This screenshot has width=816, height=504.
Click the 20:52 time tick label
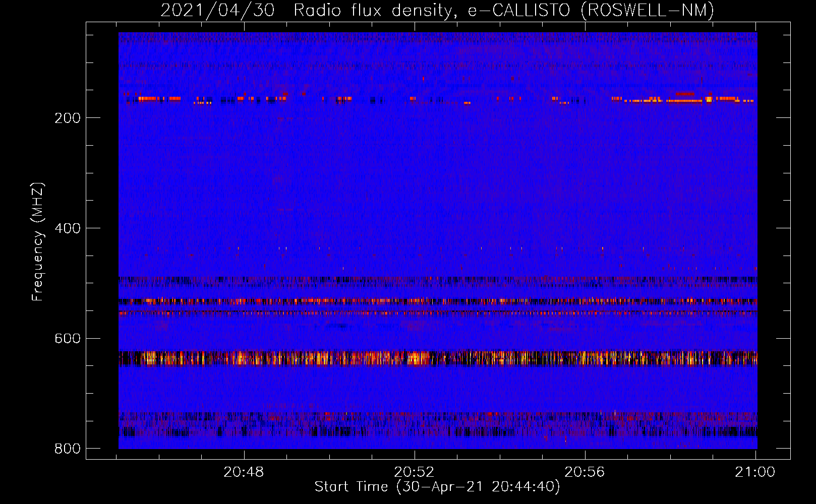415,472
